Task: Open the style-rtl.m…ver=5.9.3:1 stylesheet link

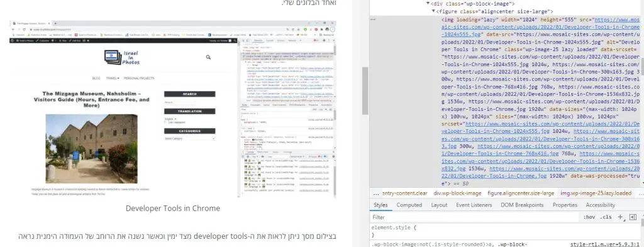Action: tap(604, 244)
